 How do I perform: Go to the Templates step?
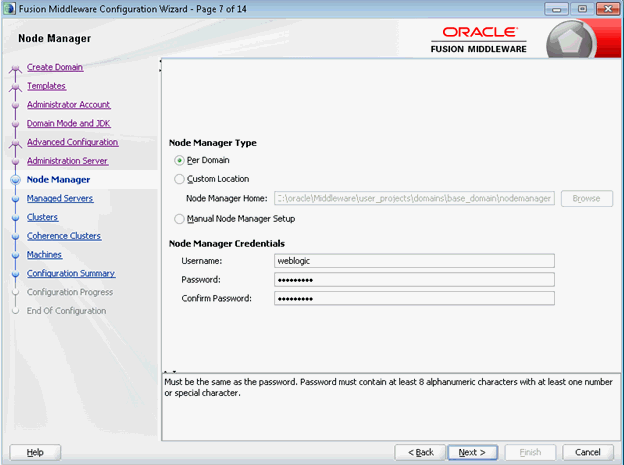coord(46,86)
